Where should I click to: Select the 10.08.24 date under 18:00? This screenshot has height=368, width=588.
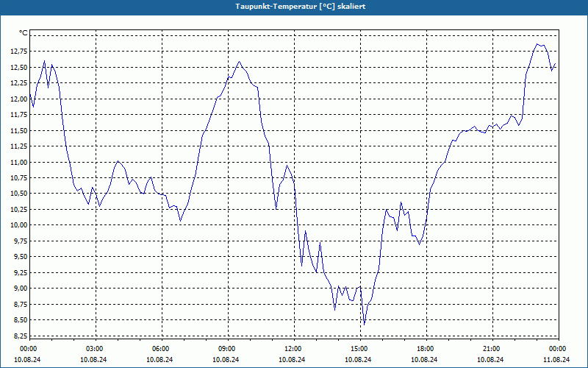(424, 359)
